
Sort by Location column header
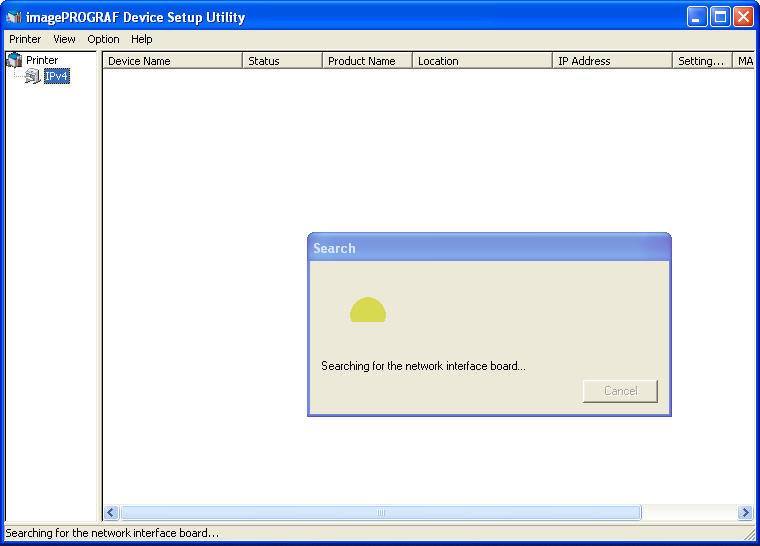click(x=482, y=61)
